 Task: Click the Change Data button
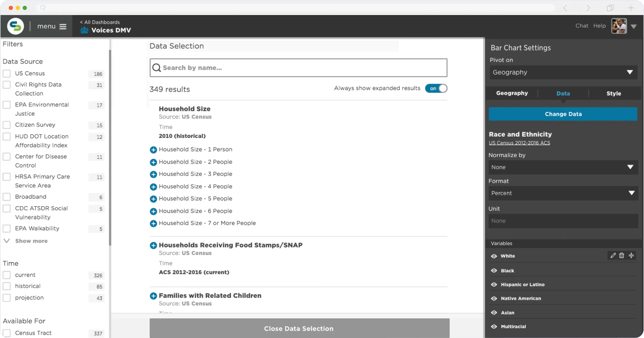click(x=563, y=114)
